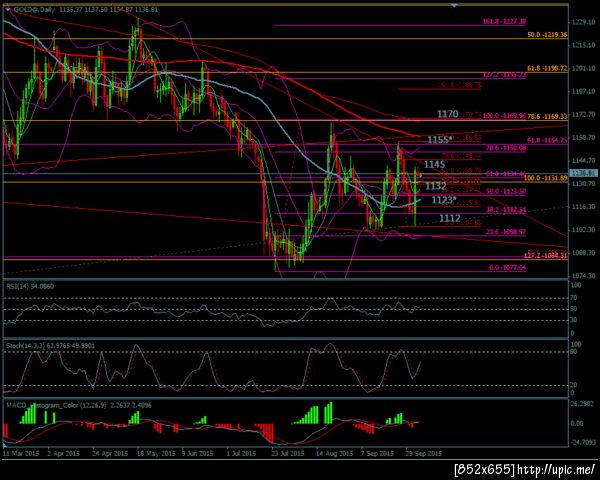Screen dimensions: 600x480
Task: Click Fibonacci label 100.0 -1131.89
Action: [x=546, y=178]
